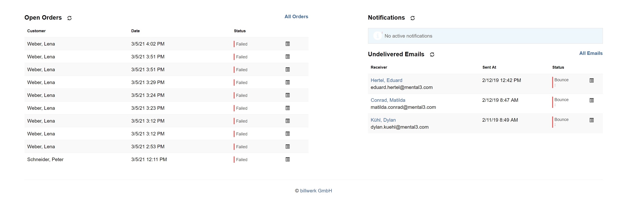Select the 3/5/21 2:53 PM date cell
The height and width of the screenshot is (219, 644).
148,147
